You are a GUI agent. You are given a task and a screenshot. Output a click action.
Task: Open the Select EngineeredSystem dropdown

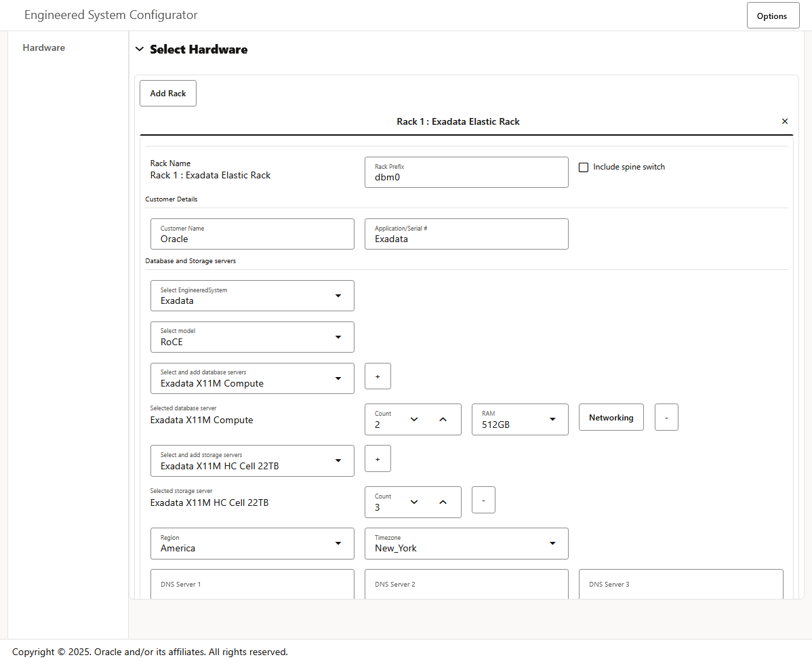point(338,296)
